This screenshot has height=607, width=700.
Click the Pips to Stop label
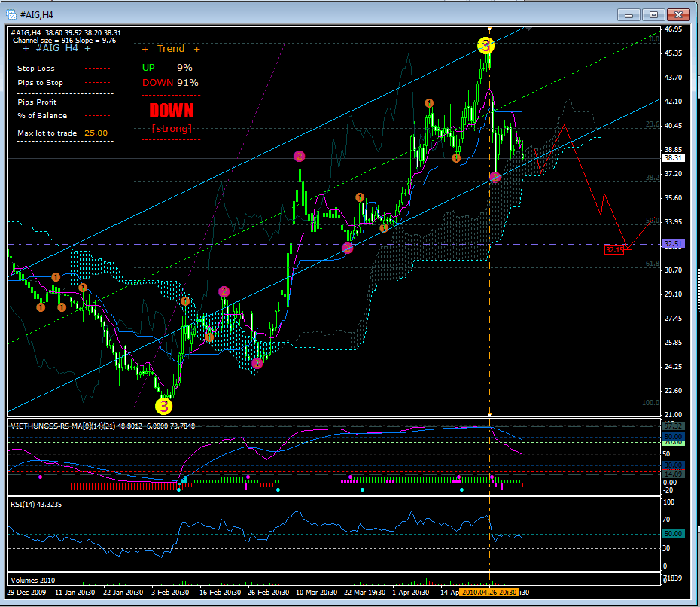40,83
